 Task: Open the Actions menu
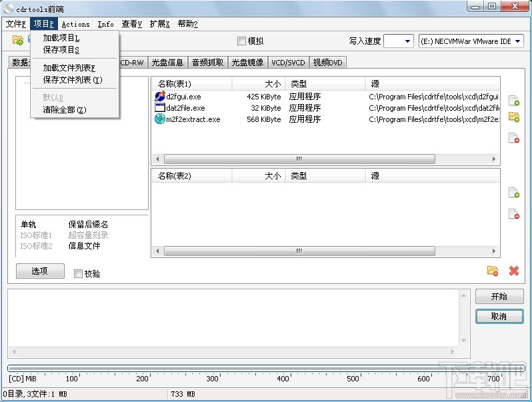75,24
